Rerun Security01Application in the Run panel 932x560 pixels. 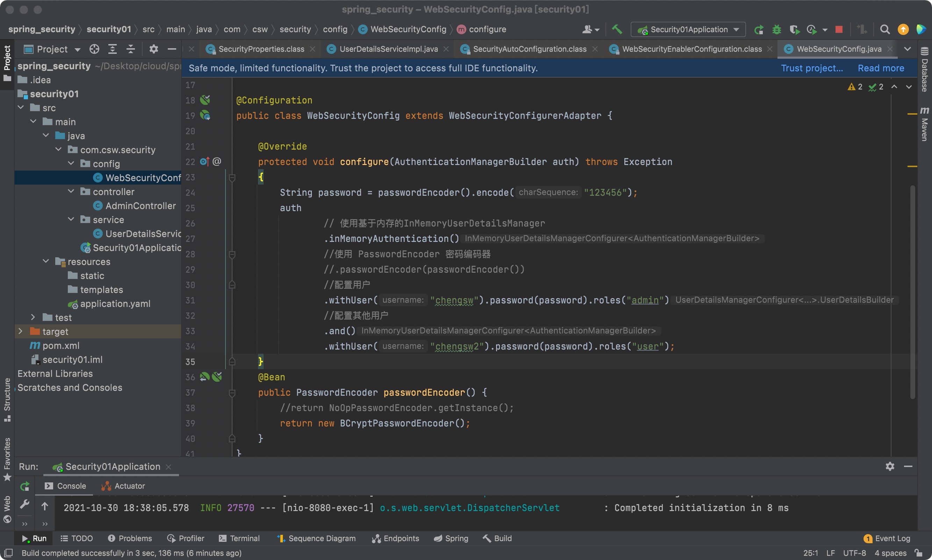click(x=25, y=486)
